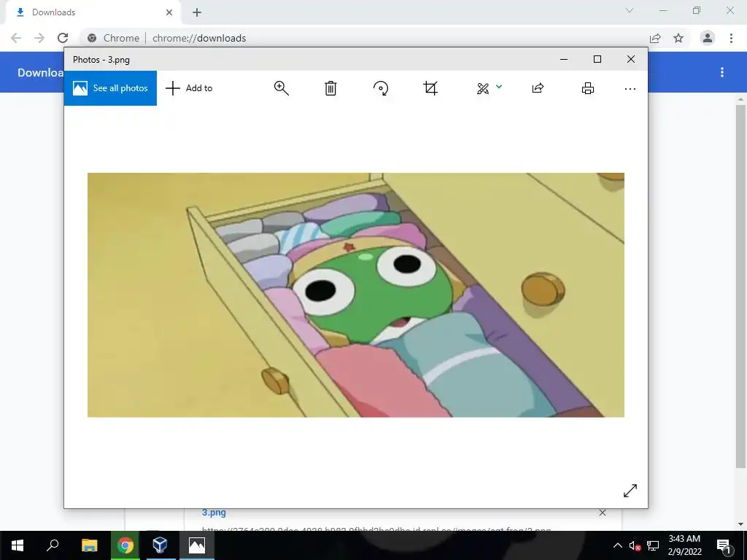Switch to Chrome in the taskbar

[125, 545]
